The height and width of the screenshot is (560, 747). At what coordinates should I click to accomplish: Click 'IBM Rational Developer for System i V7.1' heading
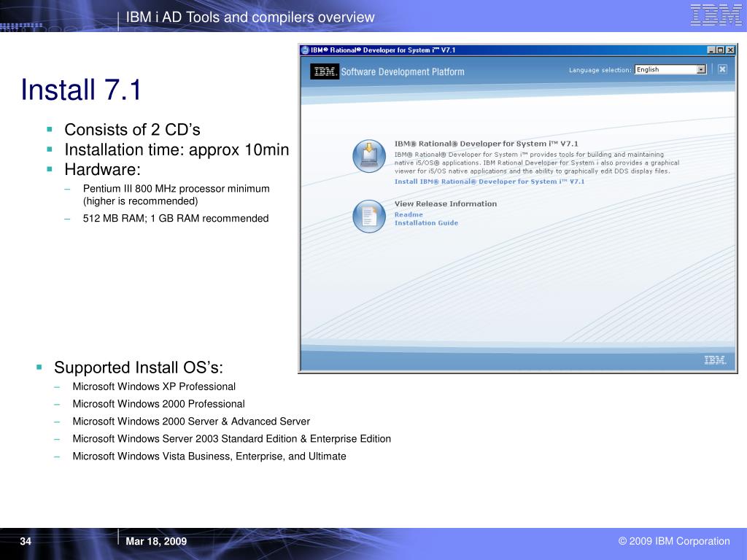click(486, 144)
